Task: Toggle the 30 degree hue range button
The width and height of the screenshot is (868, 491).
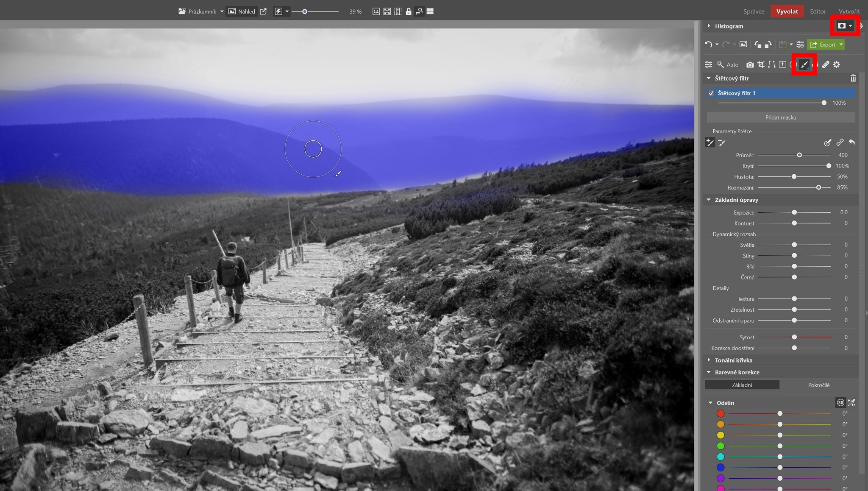Action: [840, 402]
